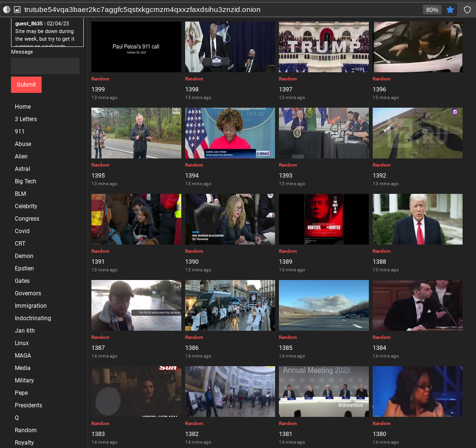This screenshot has width=476, height=448.
Task: Open the Indoctrinating category
Action: [33, 318]
